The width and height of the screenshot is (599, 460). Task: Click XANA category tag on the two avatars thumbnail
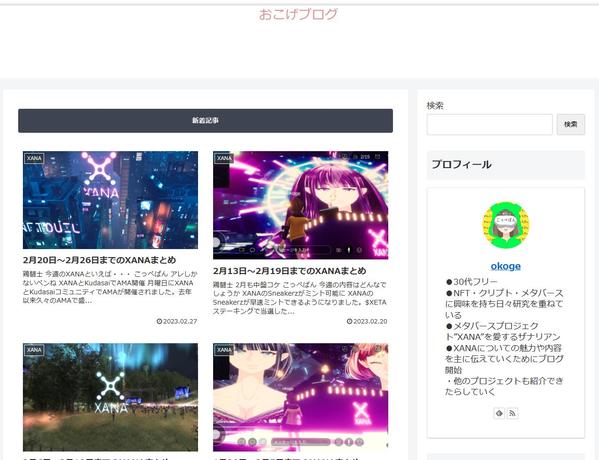[224, 350]
